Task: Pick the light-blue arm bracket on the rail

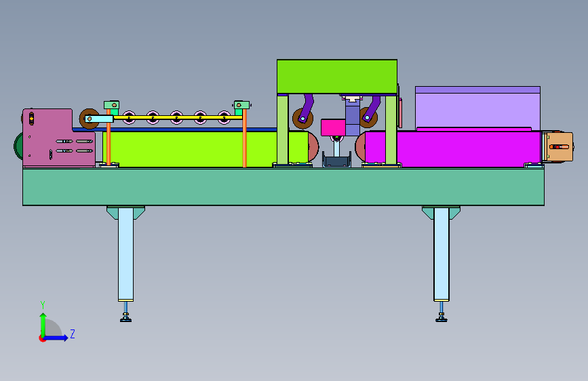Action: coord(99,119)
